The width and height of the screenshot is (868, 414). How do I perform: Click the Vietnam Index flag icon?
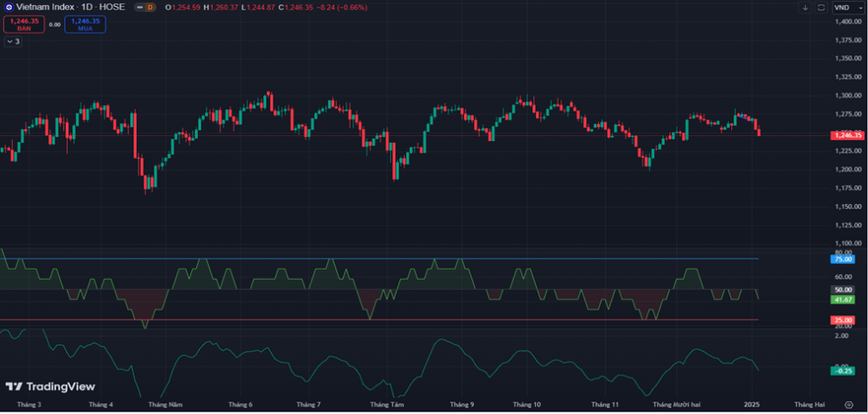pos(8,7)
